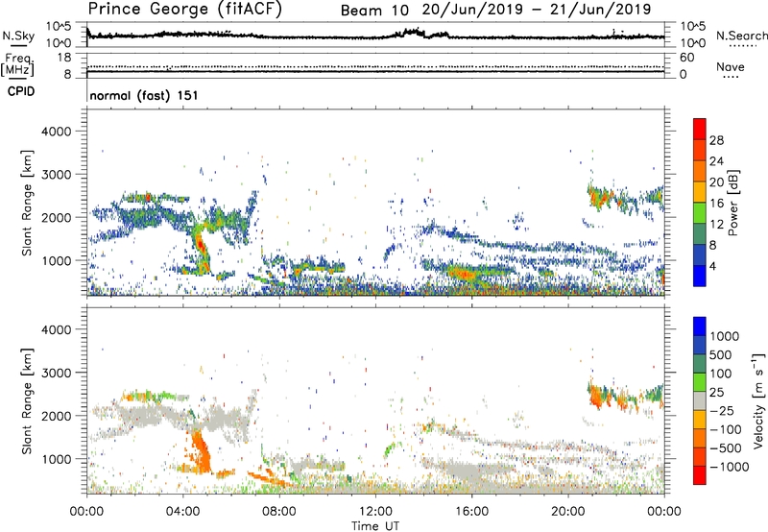Click the 'normal (fast) 151' mode text
This screenshot has height=532, width=768.
coord(144,95)
